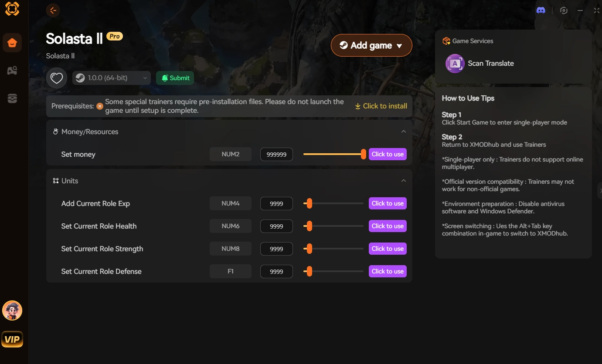Collapse the Units section
This screenshot has height=364, width=602.
pos(403,181)
